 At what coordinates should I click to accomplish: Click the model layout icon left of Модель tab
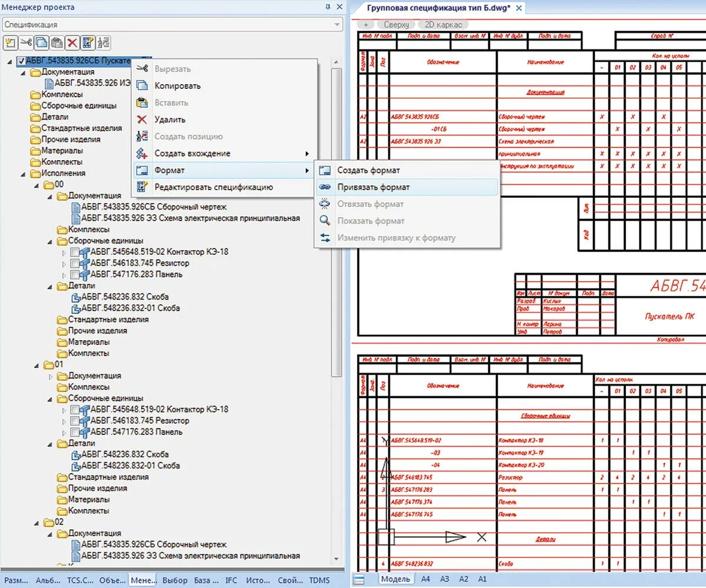coord(358,579)
